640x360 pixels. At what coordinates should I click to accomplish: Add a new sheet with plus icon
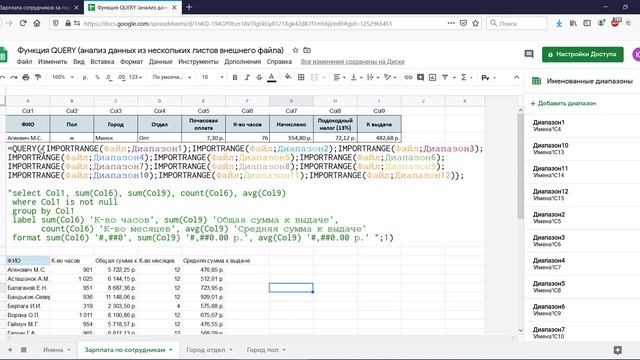tap(10, 350)
